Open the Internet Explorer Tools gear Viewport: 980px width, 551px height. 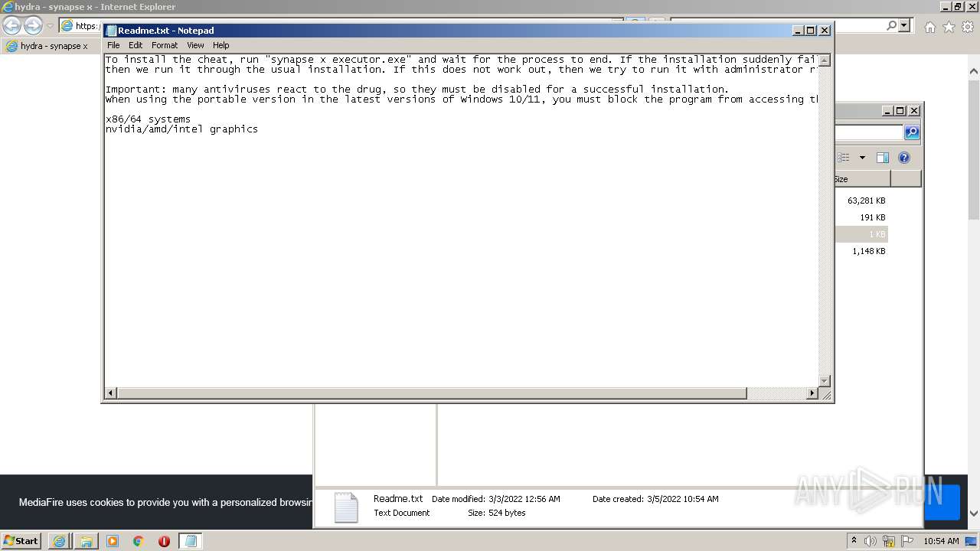tap(967, 27)
